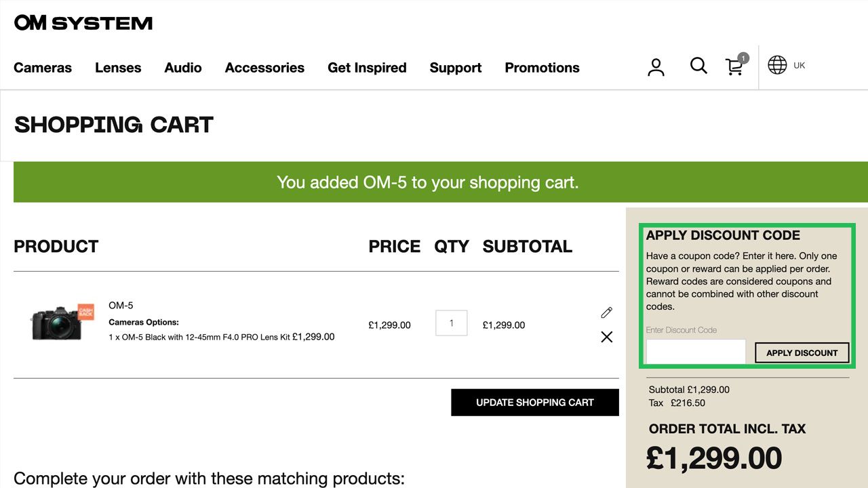Open the shopping cart icon
Viewport: 868px width, 488px height.
coord(734,66)
